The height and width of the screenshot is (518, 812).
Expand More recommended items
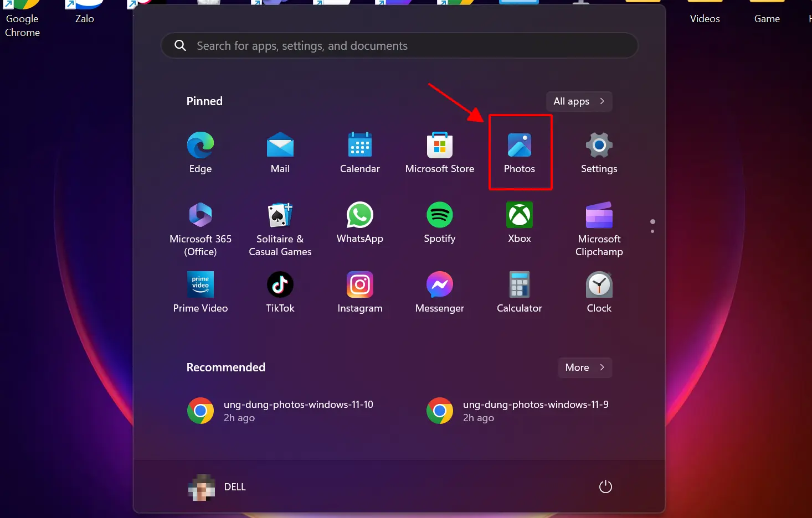585,367
